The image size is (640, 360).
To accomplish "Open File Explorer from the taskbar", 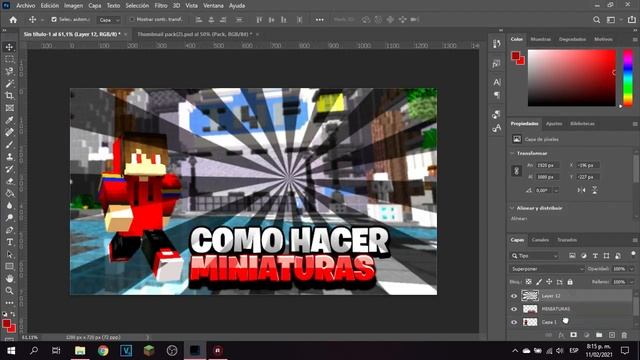I will (x=80, y=351).
